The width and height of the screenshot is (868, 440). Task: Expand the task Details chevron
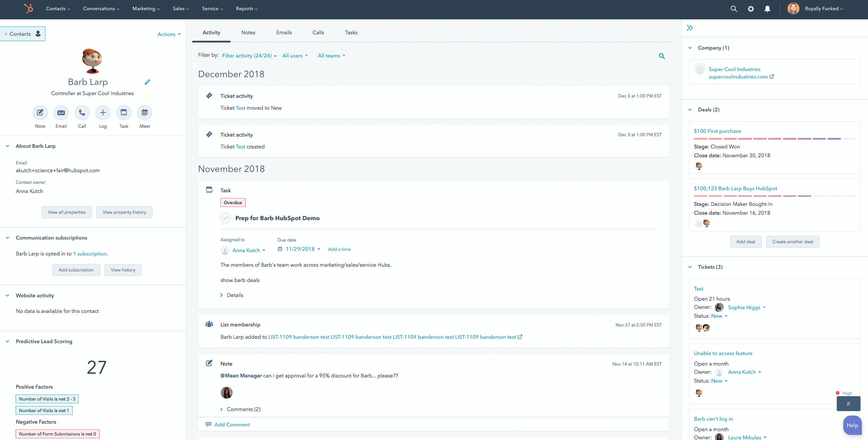[x=221, y=295]
